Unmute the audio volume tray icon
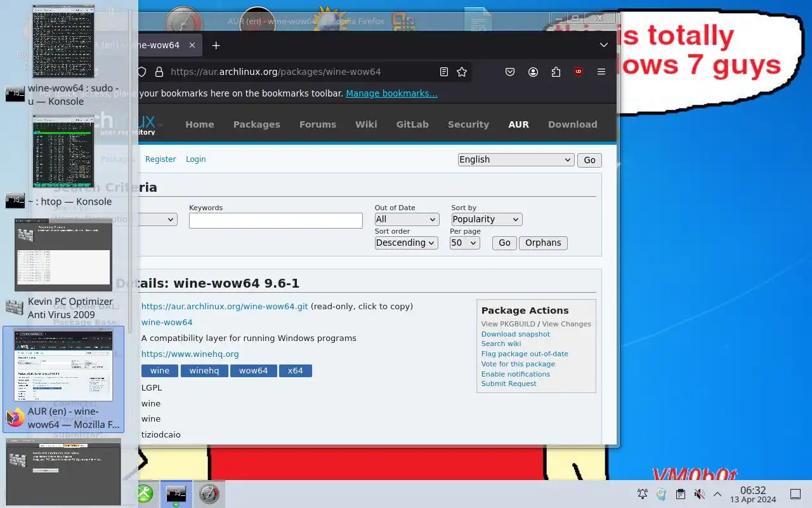 tap(699, 494)
